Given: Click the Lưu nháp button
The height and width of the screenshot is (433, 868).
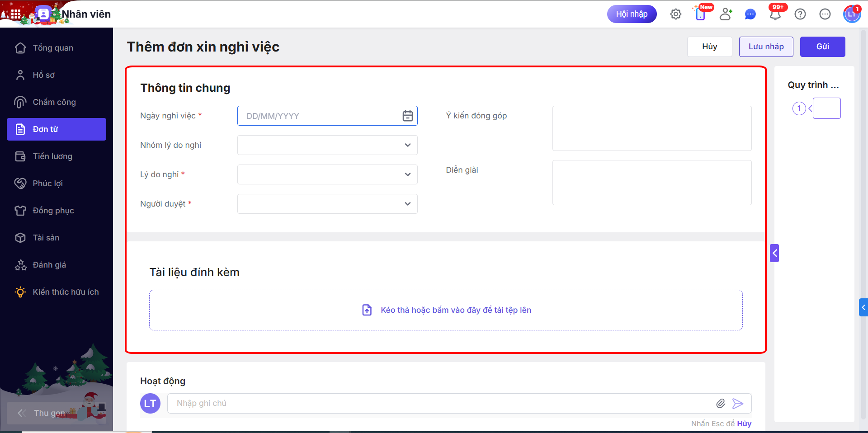Looking at the screenshot, I should coord(766,47).
